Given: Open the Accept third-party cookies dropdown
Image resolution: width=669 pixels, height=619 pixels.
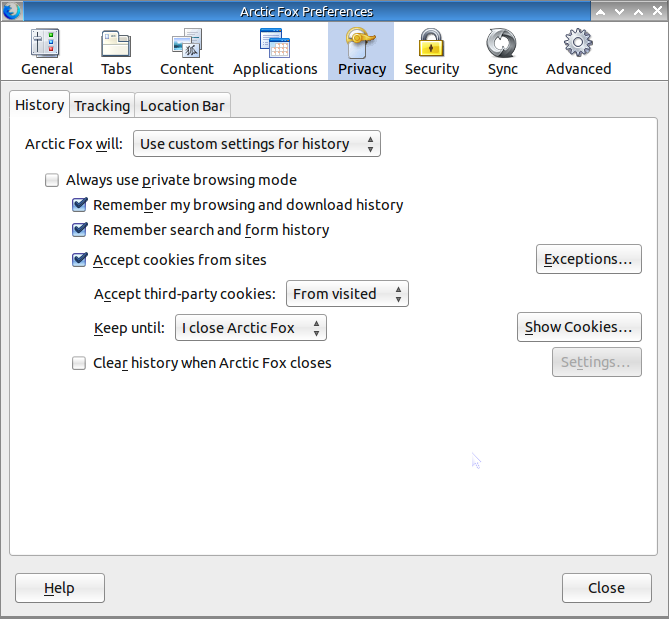Looking at the screenshot, I should (347, 294).
